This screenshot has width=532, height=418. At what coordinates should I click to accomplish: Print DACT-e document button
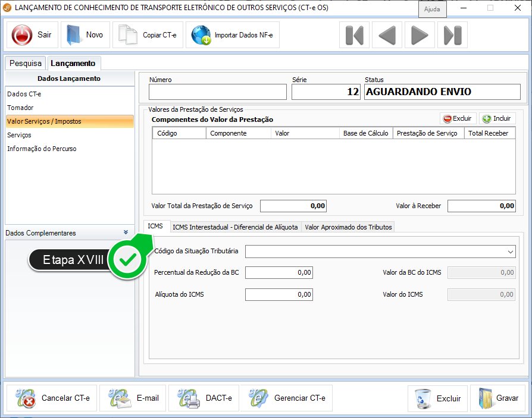tap(204, 398)
